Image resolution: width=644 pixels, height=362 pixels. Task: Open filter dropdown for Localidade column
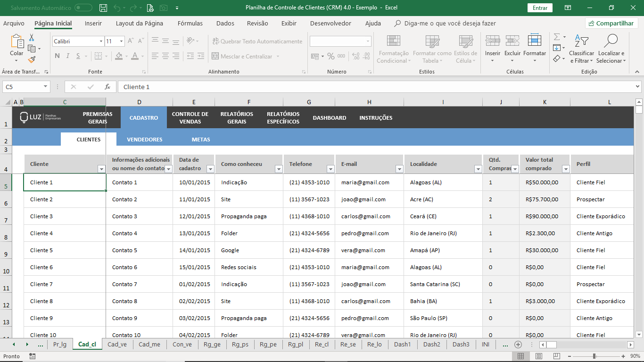(478, 169)
